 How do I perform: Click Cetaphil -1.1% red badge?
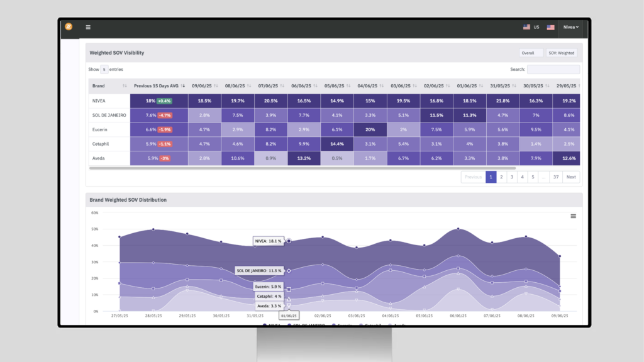(x=165, y=144)
